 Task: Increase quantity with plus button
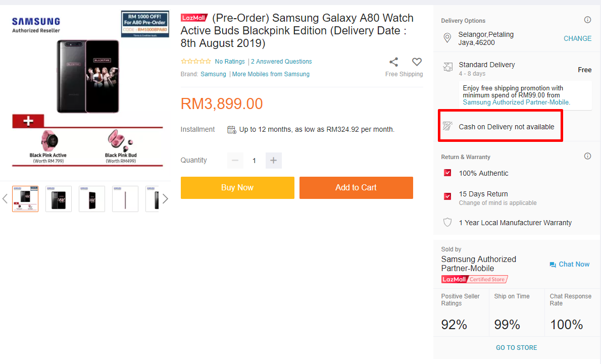pyautogui.click(x=273, y=161)
